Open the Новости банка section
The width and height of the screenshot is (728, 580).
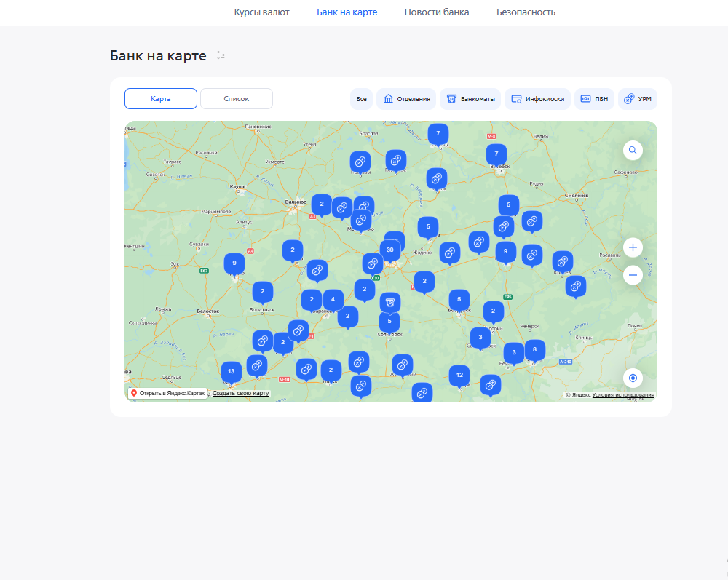pyautogui.click(x=436, y=12)
